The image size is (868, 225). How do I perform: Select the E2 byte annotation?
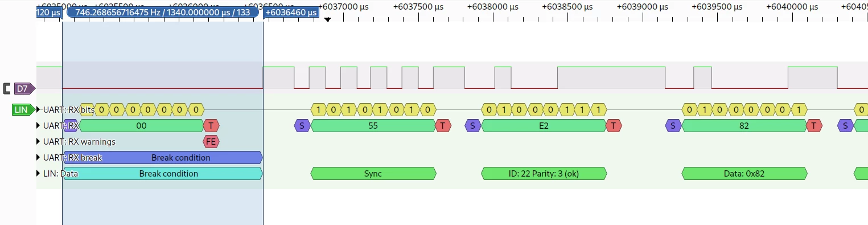pyautogui.click(x=544, y=125)
